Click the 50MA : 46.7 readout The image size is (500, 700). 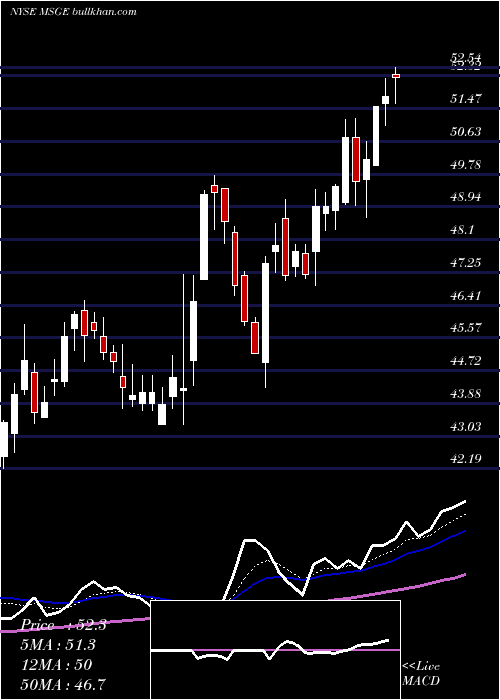pos(63,684)
